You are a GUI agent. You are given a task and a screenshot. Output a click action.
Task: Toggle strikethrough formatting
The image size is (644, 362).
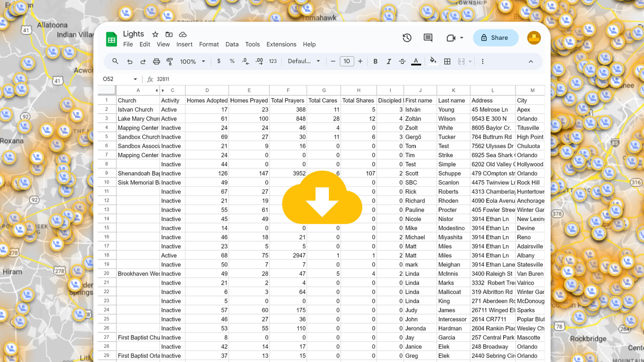click(402, 62)
